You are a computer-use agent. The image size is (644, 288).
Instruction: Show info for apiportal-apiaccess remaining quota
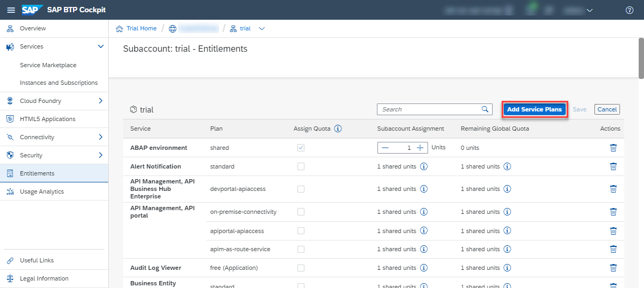508,231
